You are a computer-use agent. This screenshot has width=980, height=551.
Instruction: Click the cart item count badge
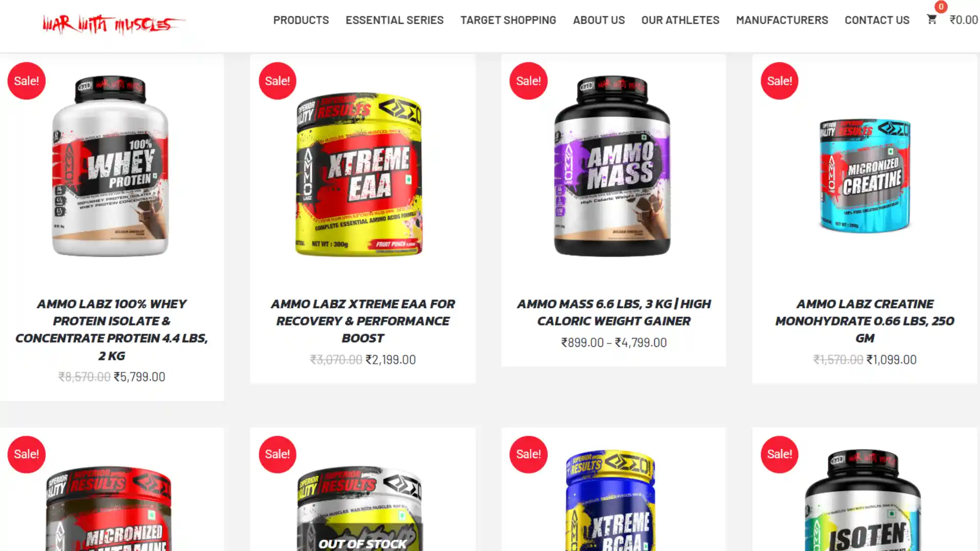pos(941,7)
